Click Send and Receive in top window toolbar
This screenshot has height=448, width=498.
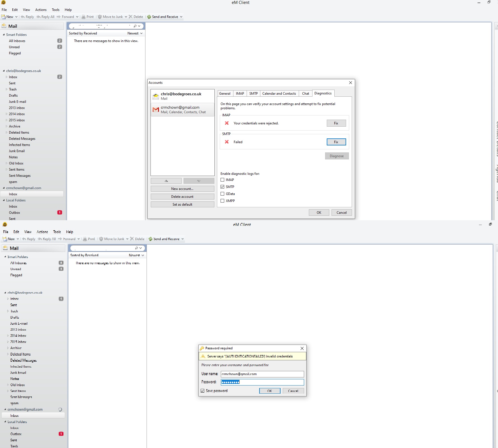click(163, 17)
